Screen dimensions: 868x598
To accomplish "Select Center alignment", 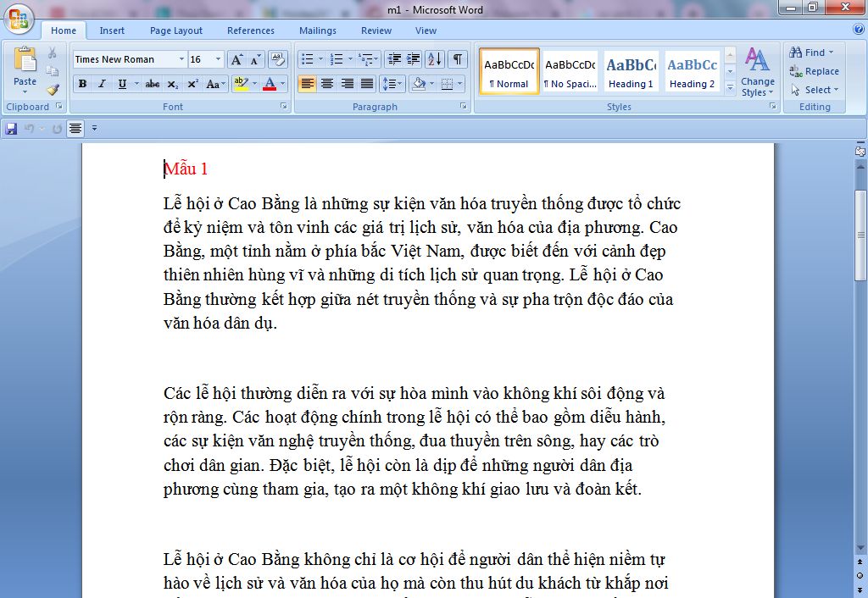I will pyautogui.click(x=327, y=84).
